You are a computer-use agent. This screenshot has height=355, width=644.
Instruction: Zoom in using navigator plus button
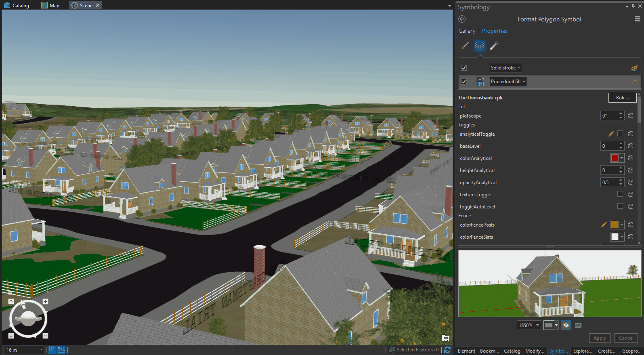tap(46, 302)
